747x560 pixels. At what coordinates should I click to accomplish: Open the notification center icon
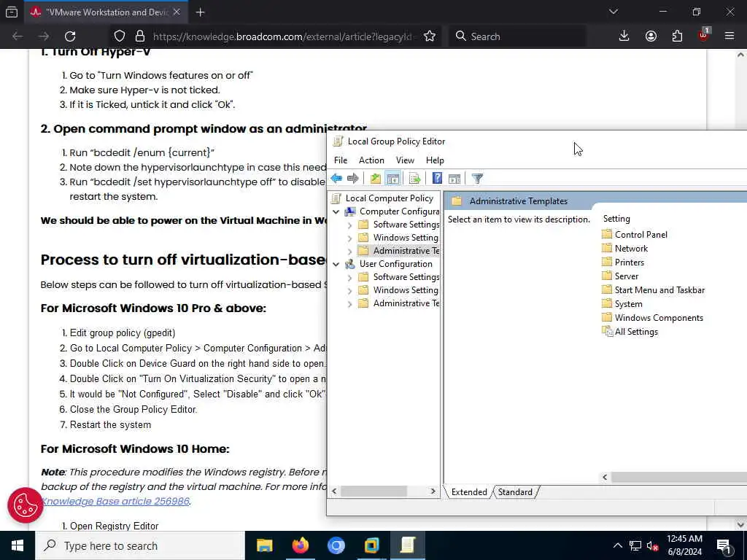tap(724, 545)
